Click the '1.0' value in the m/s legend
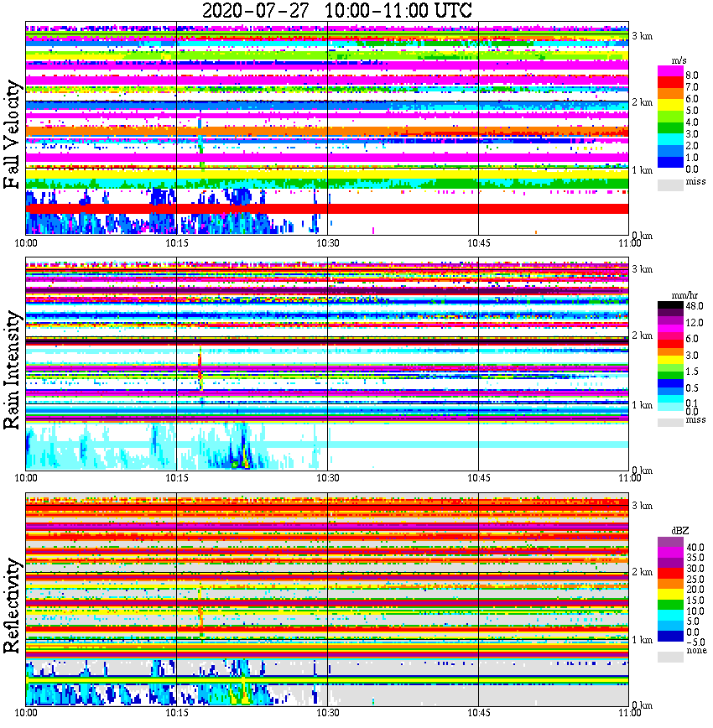 click(692, 158)
